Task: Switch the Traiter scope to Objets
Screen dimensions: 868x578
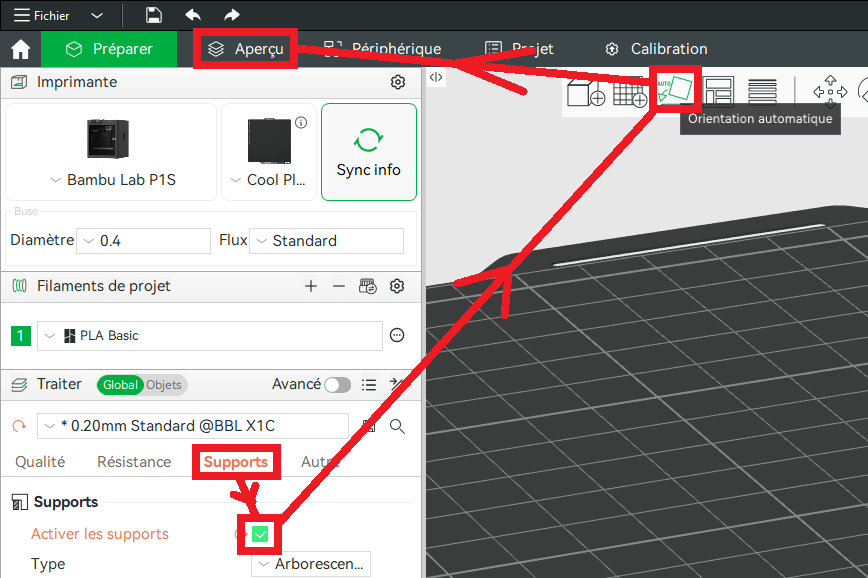Action: [x=164, y=385]
